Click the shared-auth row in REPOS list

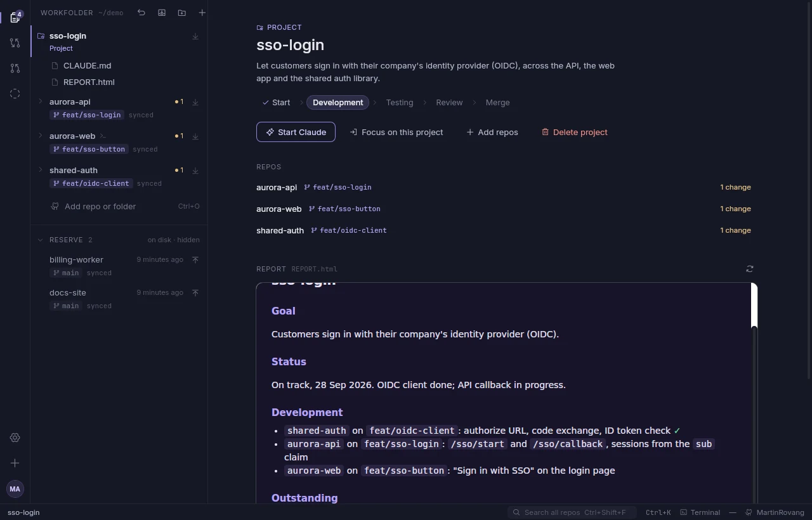(504, 230)
